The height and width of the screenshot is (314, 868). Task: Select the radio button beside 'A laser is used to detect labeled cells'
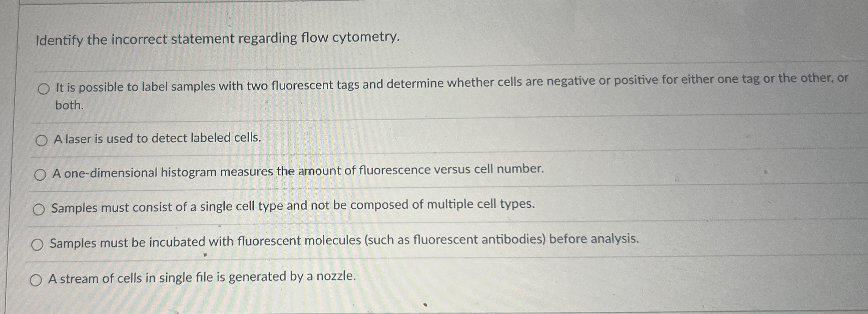click(42, 140)
